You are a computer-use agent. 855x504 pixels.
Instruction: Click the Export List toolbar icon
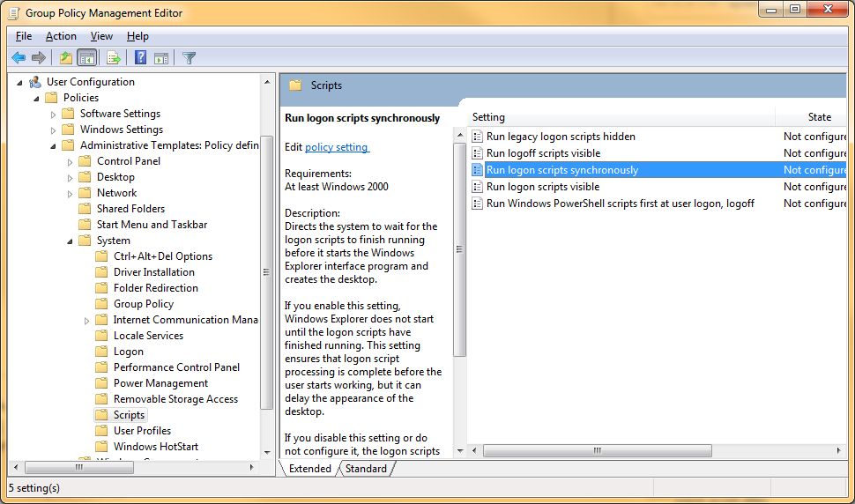tap(114, 57)
